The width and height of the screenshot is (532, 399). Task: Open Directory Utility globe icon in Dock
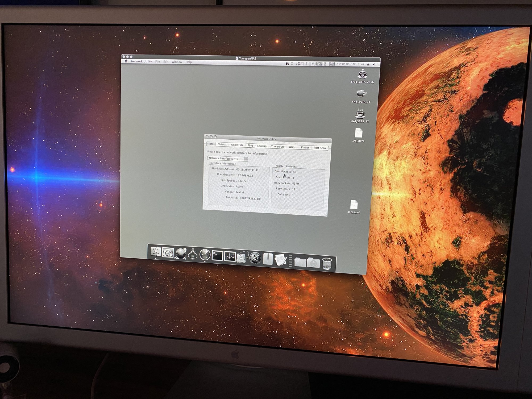coord(181,253)
